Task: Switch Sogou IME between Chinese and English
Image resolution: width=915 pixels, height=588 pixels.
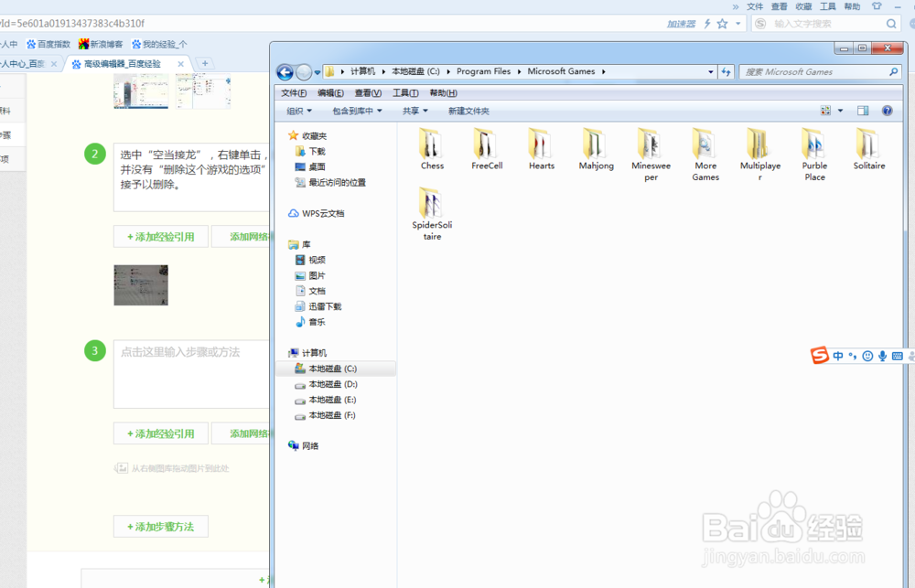Action: [838, 356]
